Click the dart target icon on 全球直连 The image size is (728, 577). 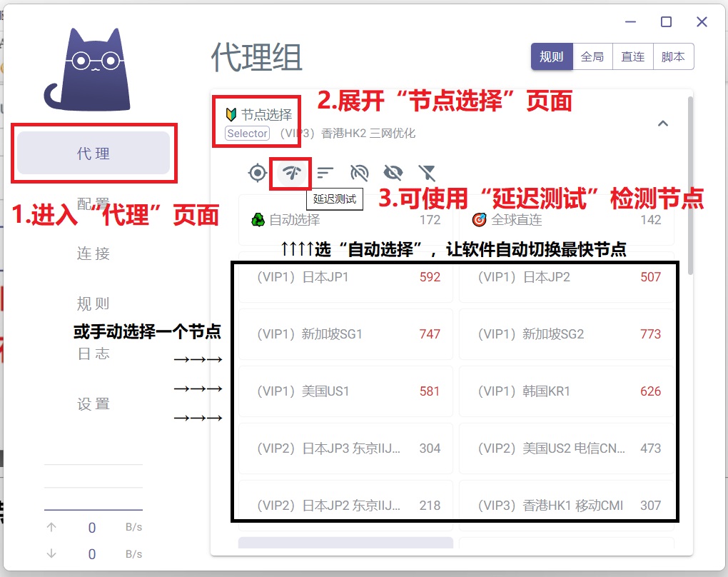pos(480,220)
